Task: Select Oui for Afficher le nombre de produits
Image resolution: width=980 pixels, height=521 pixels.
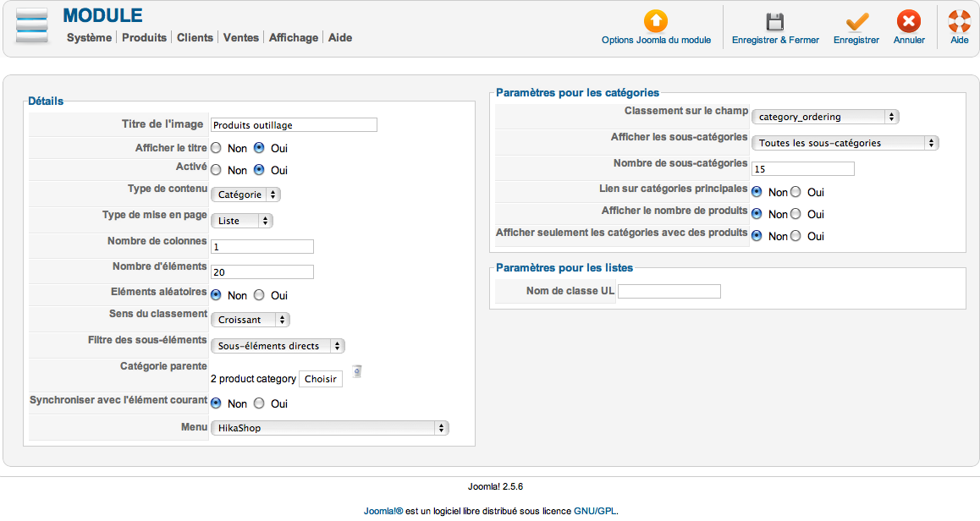Action: 796,214
